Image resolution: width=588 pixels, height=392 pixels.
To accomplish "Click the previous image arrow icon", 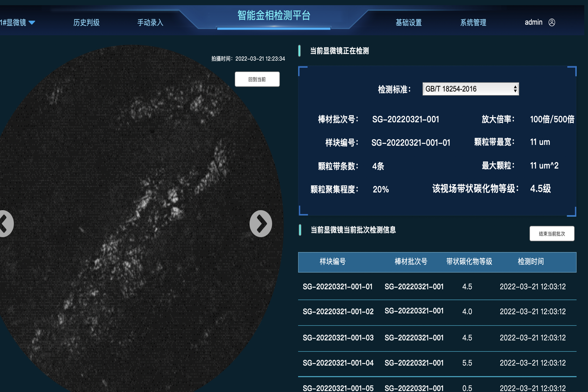I will (x=5, y=224).
